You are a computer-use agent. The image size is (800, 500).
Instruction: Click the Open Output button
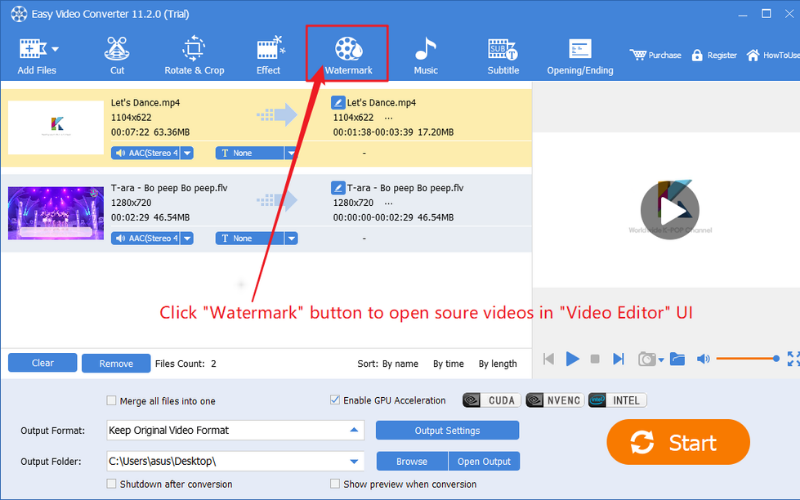tap(484, 461)
